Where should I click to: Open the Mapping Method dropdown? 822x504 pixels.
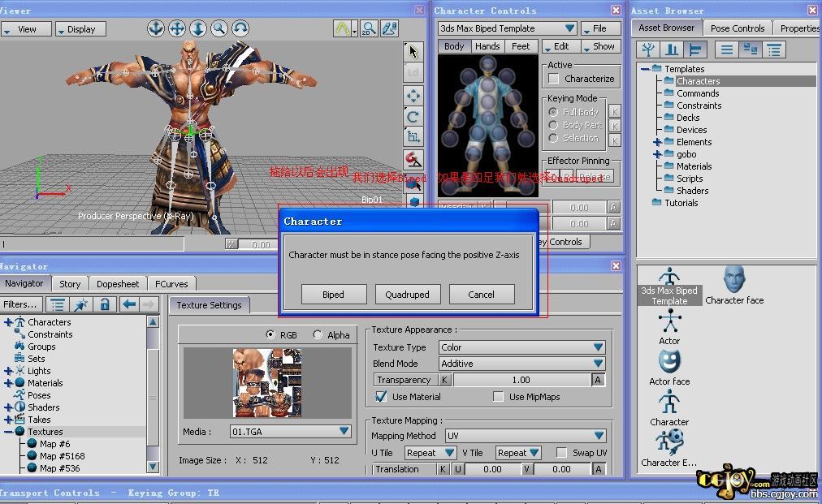(x=526, y=436)
